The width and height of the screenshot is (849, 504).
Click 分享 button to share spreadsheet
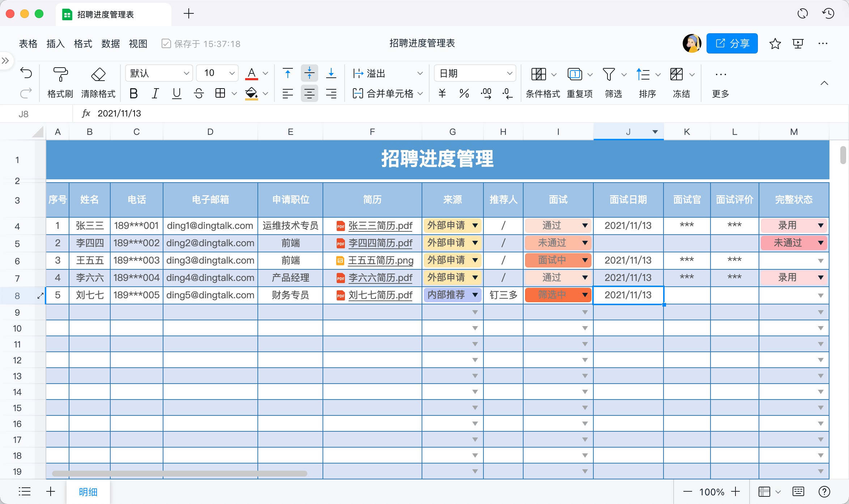click(x=734, y=43)
